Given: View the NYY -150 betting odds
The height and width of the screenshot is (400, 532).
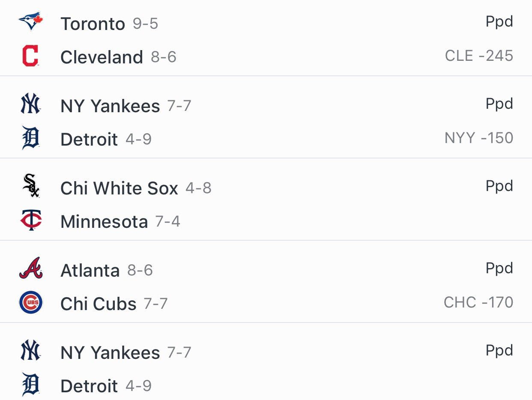Looking at the screenshot, I should (479, 138).
